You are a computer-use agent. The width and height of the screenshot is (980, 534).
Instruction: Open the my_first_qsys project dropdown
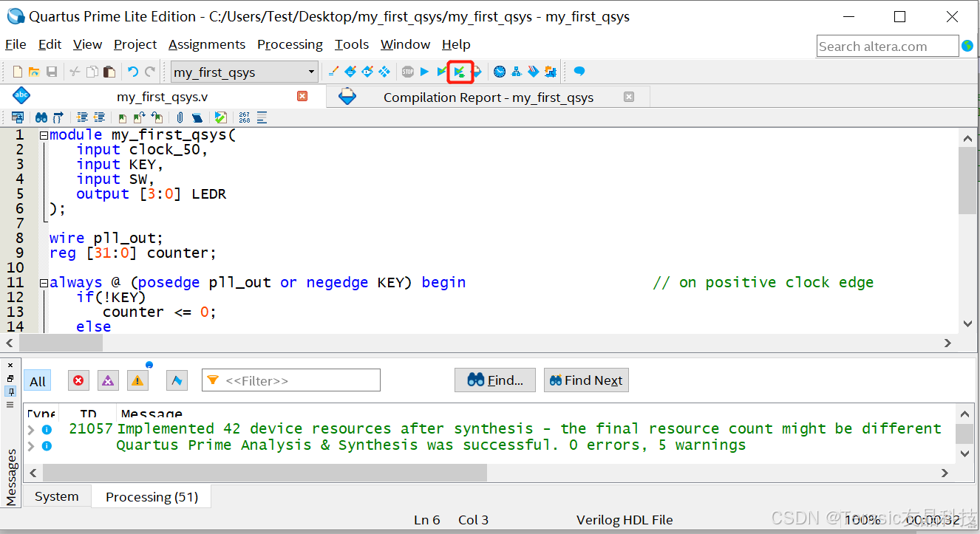244,72
